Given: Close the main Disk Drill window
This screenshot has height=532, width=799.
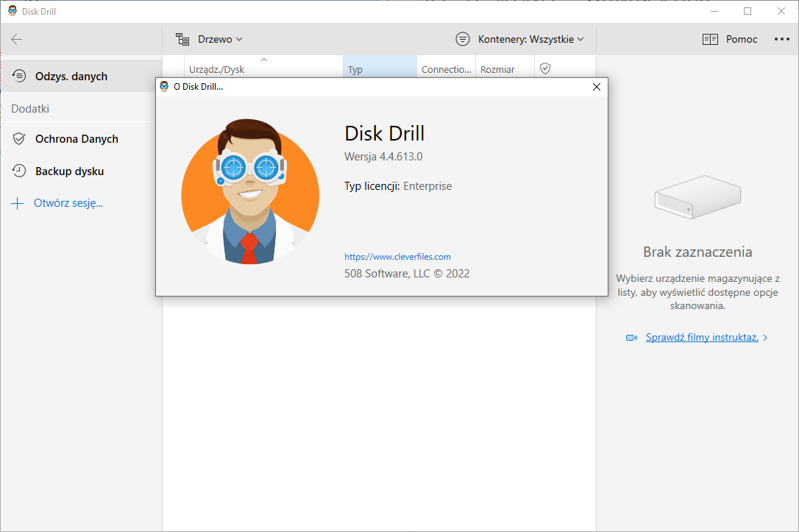Looking at the screenshot, I should pos(781,11).
